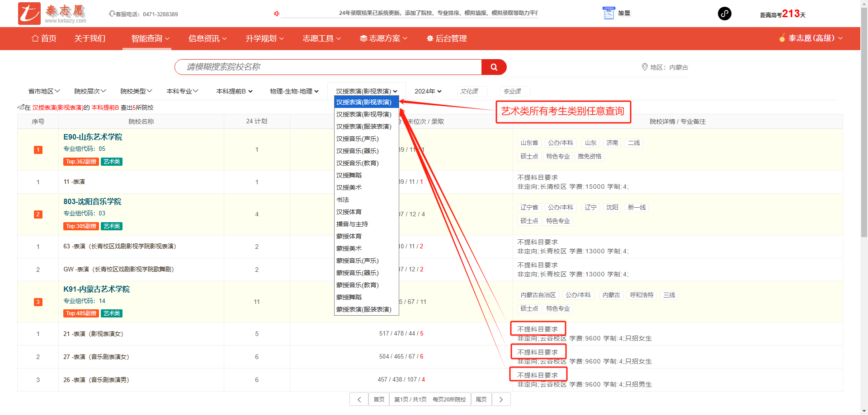Click the location pin icon

click(644, 67)
